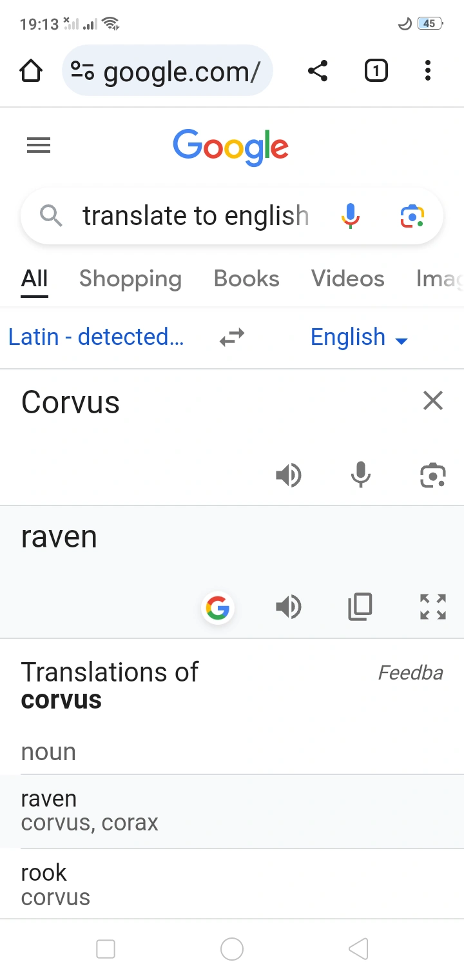Clear the Corvus input text
Screen dimensions: 464x980
[432, 400]
